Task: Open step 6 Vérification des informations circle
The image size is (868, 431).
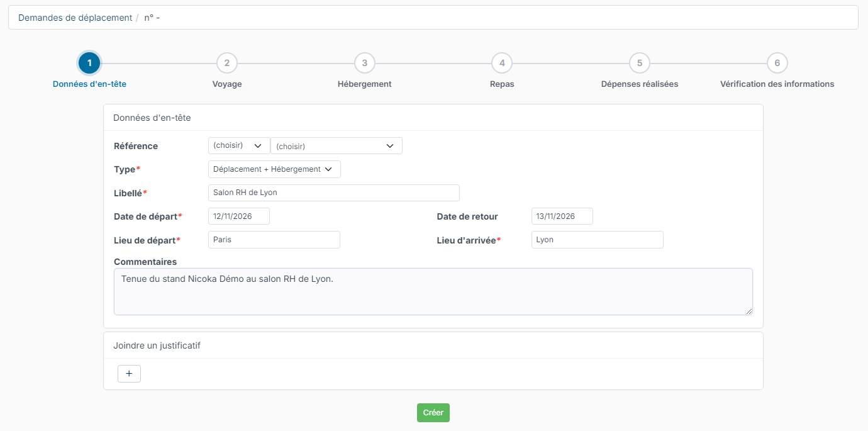Action: click(x=777, y=63)
